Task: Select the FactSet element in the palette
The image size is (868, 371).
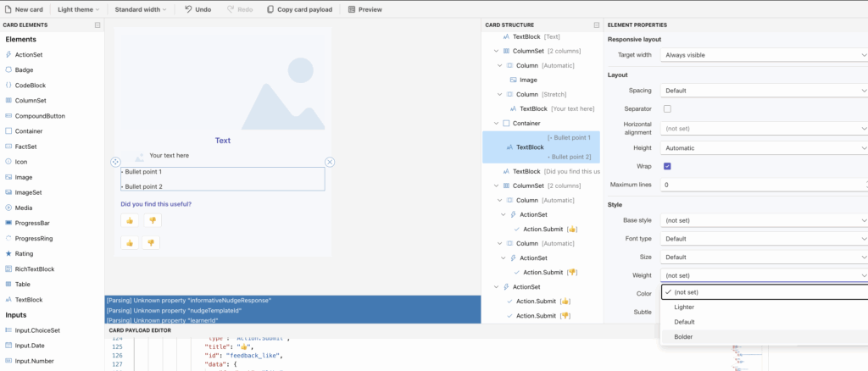Action: click(x=21, y=147)
